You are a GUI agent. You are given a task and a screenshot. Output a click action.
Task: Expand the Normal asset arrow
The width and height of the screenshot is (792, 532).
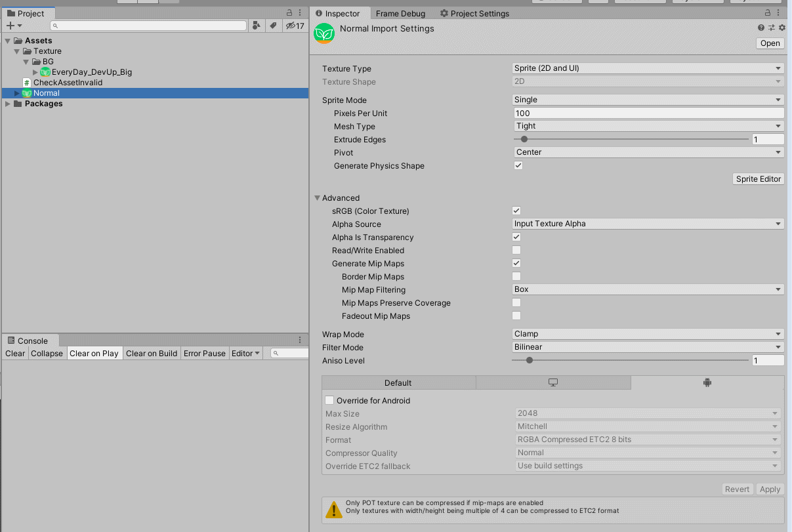coord(18,93)
